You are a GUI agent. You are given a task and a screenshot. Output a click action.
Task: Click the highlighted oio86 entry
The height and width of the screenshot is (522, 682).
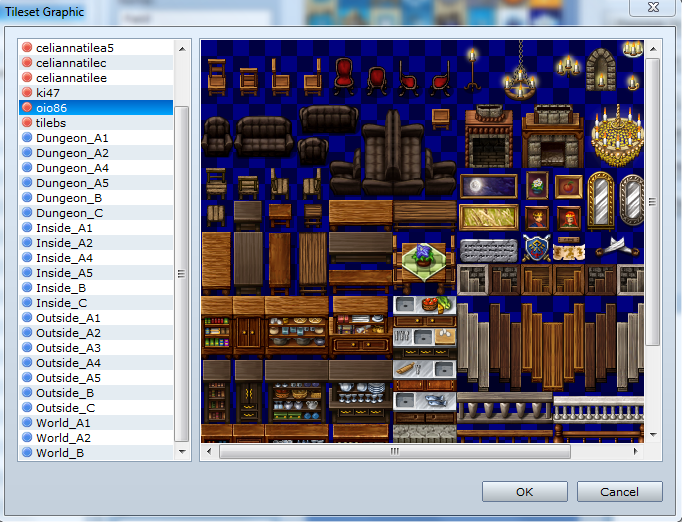(x=96, y=107)
